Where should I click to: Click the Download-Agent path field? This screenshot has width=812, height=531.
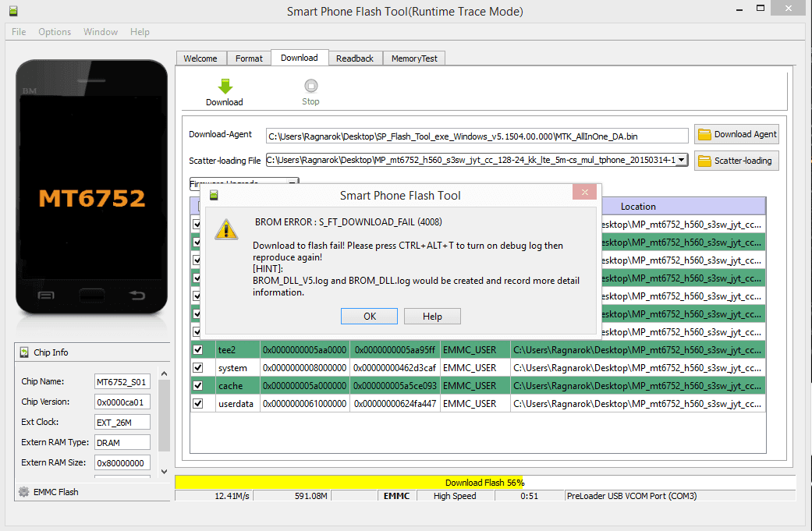point(477,136)
